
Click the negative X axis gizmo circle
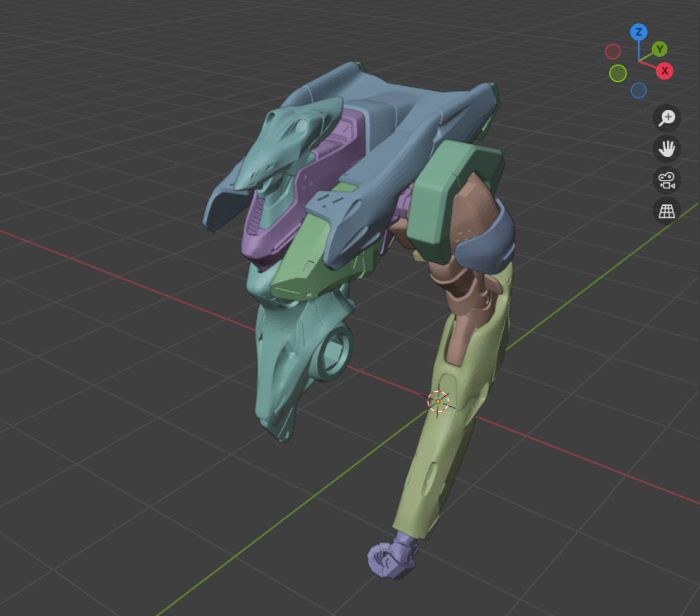point(612,51)
